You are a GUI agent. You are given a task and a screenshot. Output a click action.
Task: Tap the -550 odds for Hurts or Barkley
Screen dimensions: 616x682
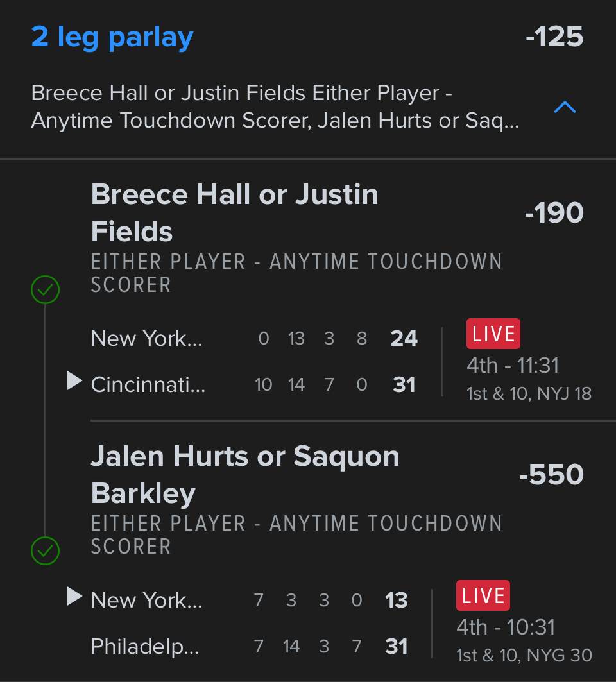point(551,475)
